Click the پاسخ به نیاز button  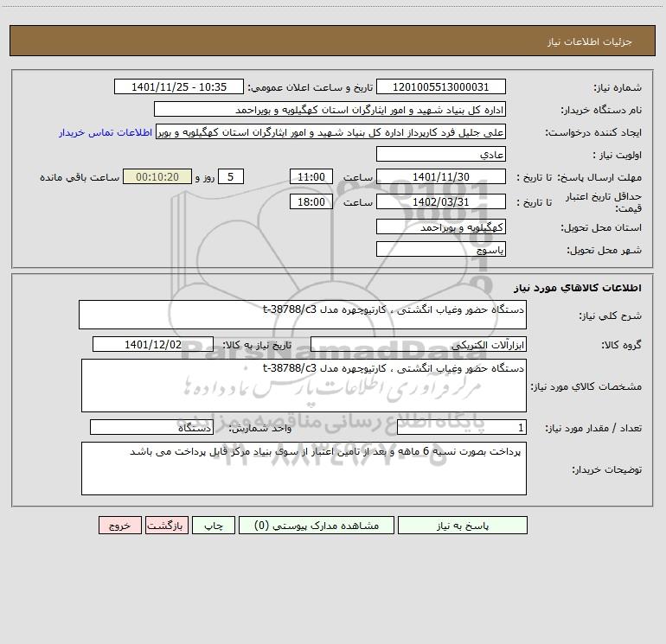tap(462, 525)
